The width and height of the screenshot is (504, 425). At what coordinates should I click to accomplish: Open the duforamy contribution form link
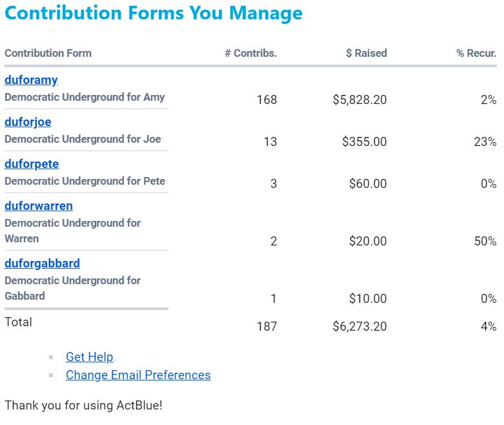[x=31, y=80]
